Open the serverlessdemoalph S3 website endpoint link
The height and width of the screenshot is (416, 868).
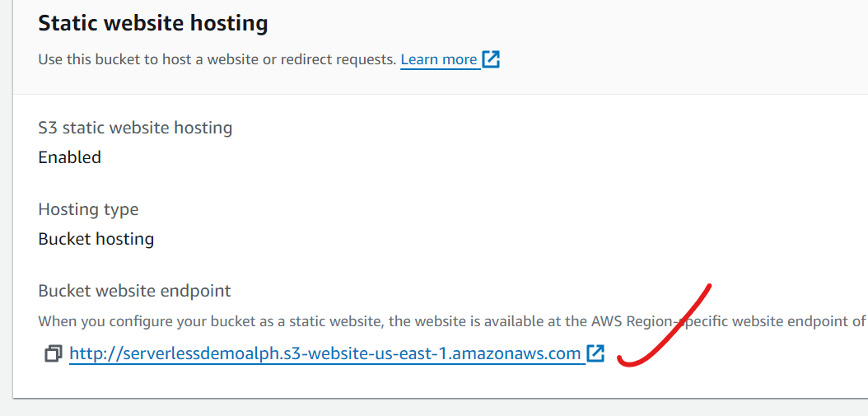(325, 354)
